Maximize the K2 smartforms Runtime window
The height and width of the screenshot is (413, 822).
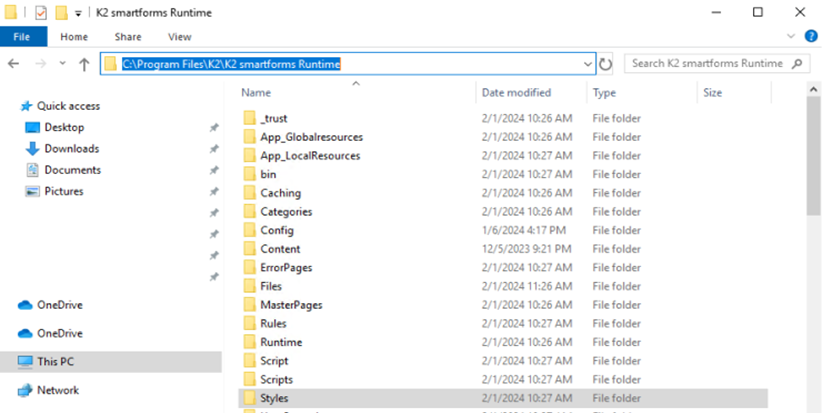(758, 13)
